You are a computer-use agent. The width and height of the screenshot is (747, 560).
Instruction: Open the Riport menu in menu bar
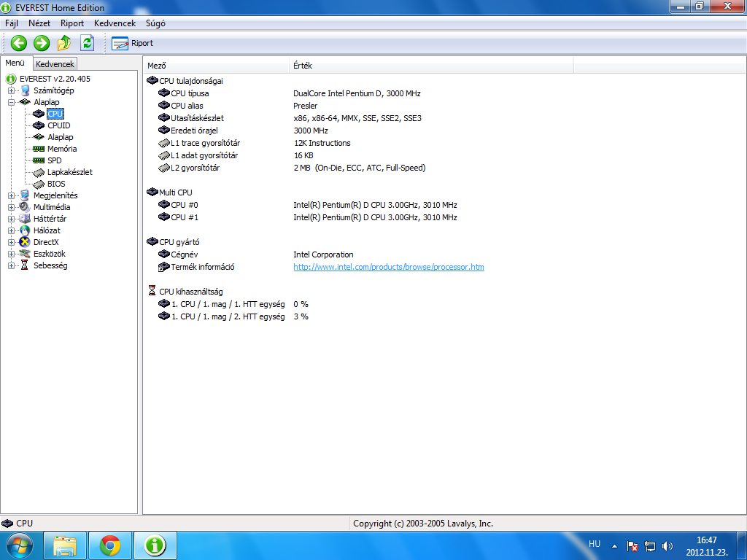pyautogui.click(x=72, y=23)
